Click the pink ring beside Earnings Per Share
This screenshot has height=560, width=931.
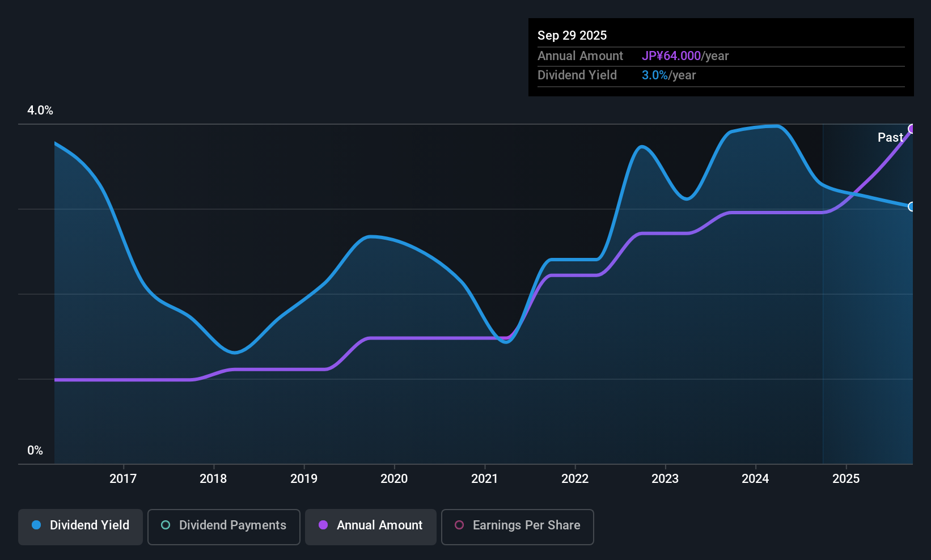tap(459, 525)
